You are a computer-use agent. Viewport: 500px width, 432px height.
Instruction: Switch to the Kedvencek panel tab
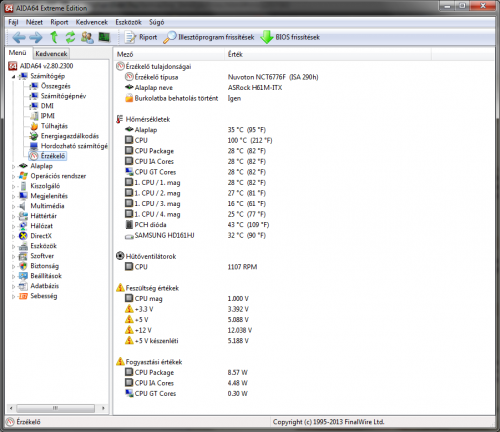pos(51,53)
